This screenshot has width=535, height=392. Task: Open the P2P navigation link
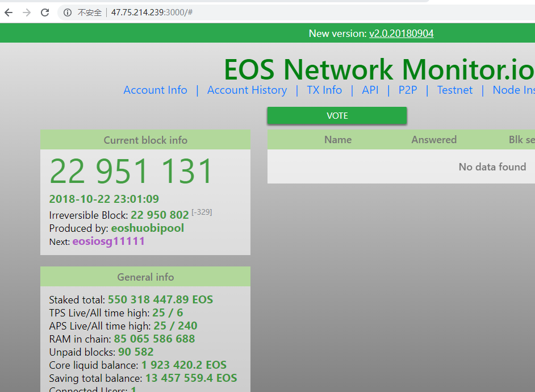pos(408,90)
